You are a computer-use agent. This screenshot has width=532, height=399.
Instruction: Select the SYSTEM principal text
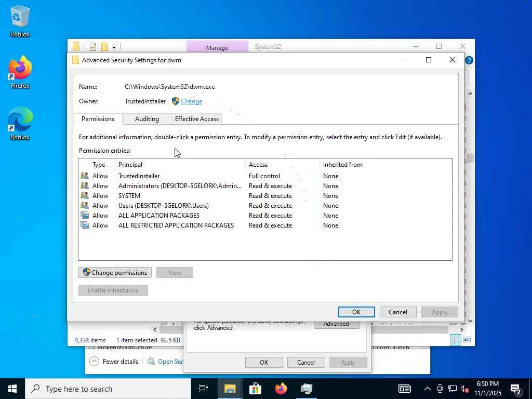129,196
